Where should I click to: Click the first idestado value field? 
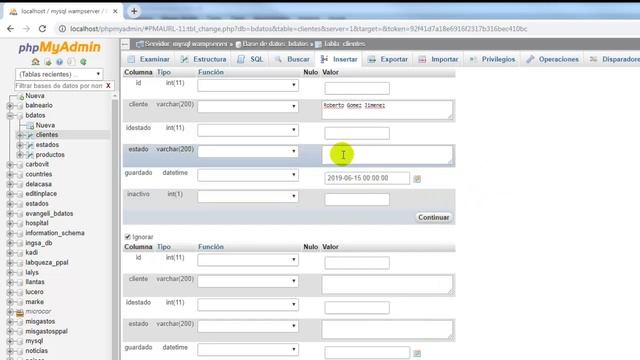357,133
